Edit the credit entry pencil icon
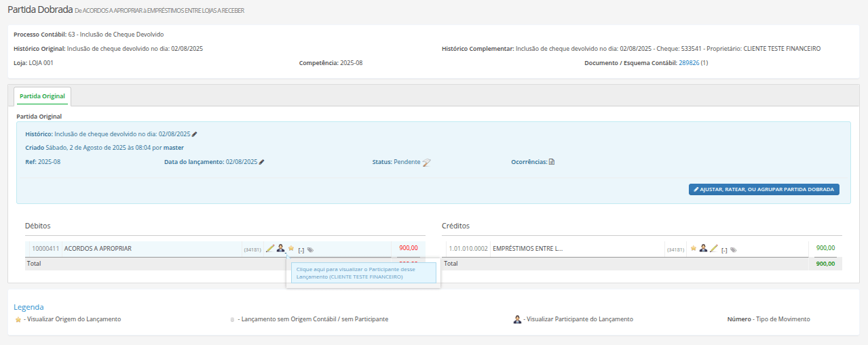This screenshot has width=868, height=345. coord(713,249)
